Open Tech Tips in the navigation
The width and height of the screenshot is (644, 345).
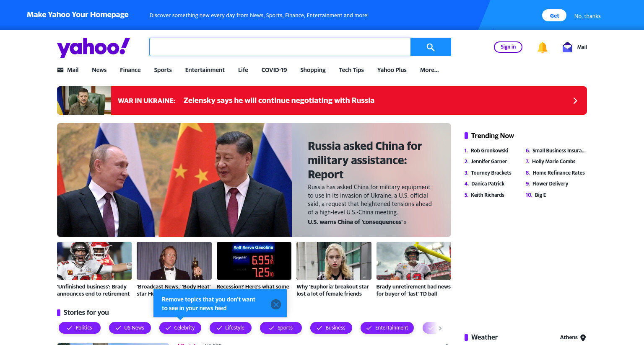pos(351,70)
